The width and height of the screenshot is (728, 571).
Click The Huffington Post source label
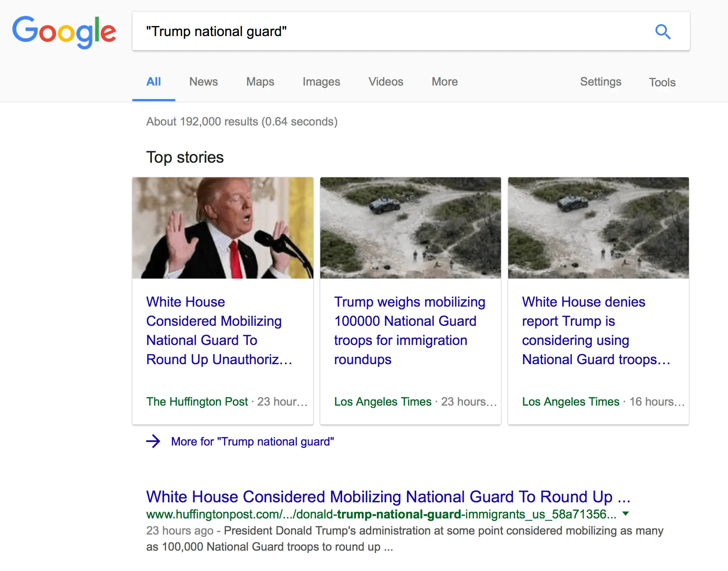tap(197, 401)
